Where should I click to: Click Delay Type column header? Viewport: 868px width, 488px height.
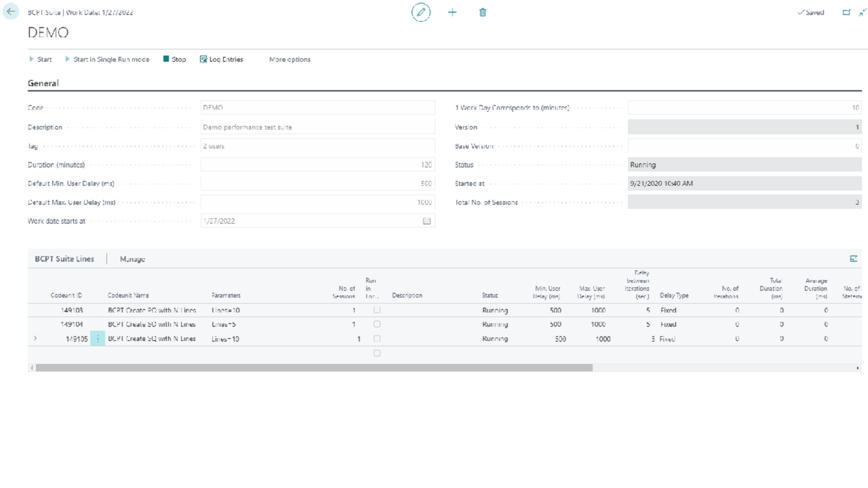click(674, 296)
